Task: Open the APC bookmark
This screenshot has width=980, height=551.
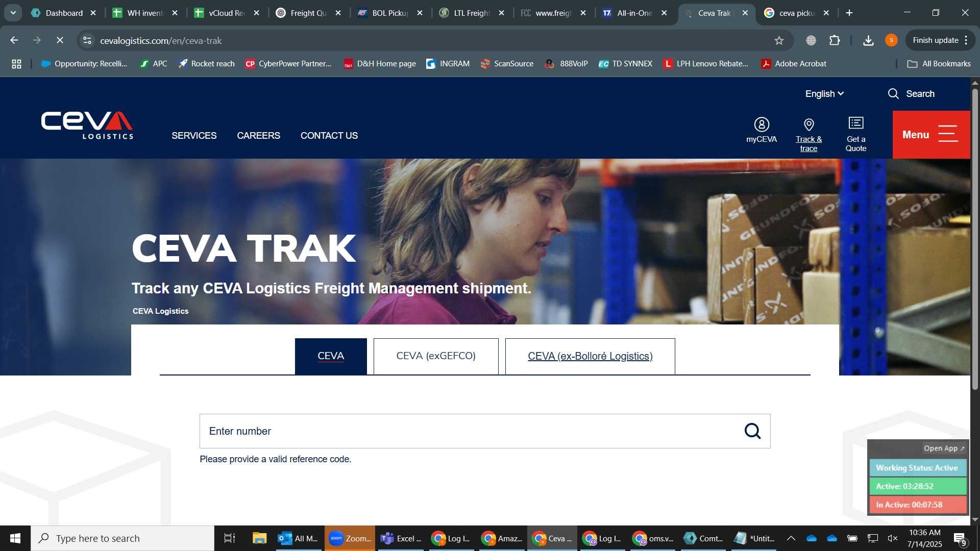Action: click(154, 64)
